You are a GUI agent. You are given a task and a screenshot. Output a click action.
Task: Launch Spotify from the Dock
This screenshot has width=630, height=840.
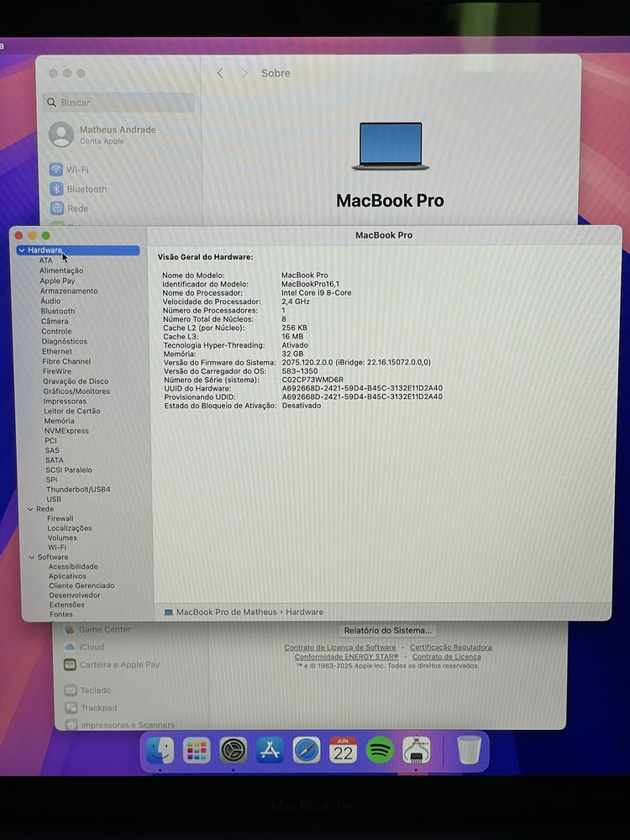(380, 750)
